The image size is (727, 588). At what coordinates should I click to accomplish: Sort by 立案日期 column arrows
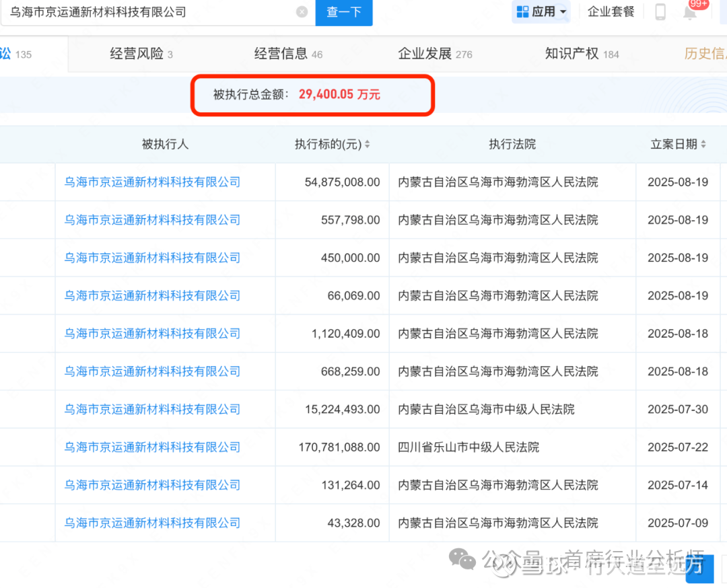point(703,145)
